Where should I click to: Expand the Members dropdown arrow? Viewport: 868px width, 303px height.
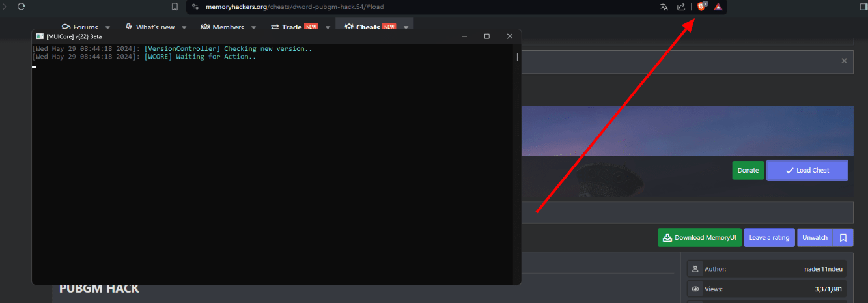254,27
